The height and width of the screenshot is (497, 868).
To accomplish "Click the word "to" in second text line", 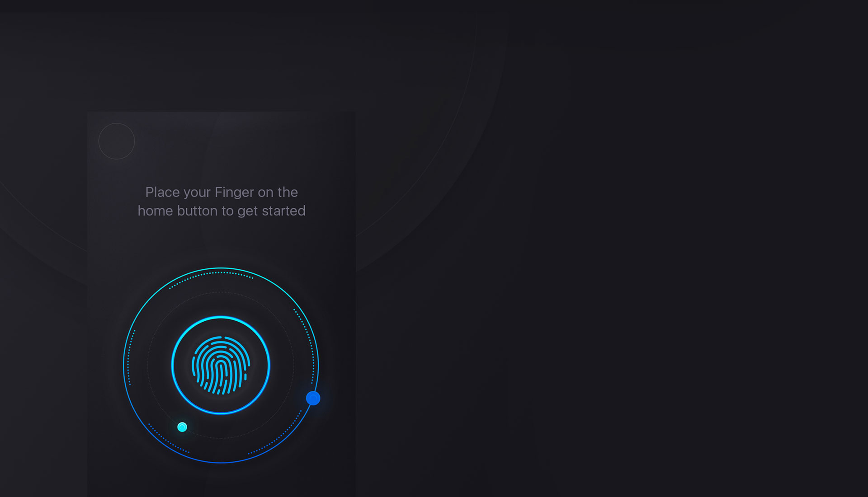I will pos(227,211).
